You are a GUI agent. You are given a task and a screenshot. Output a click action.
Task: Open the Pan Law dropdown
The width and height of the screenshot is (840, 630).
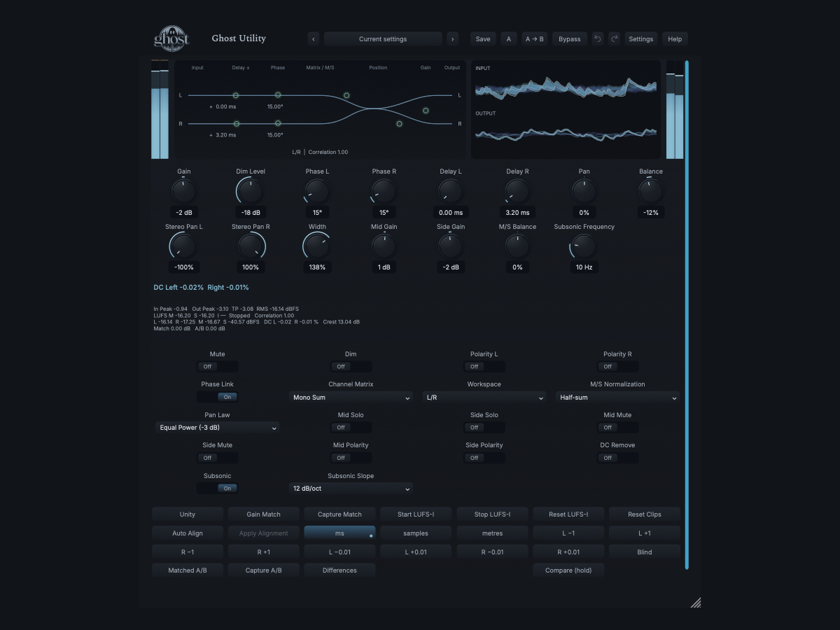218,427
